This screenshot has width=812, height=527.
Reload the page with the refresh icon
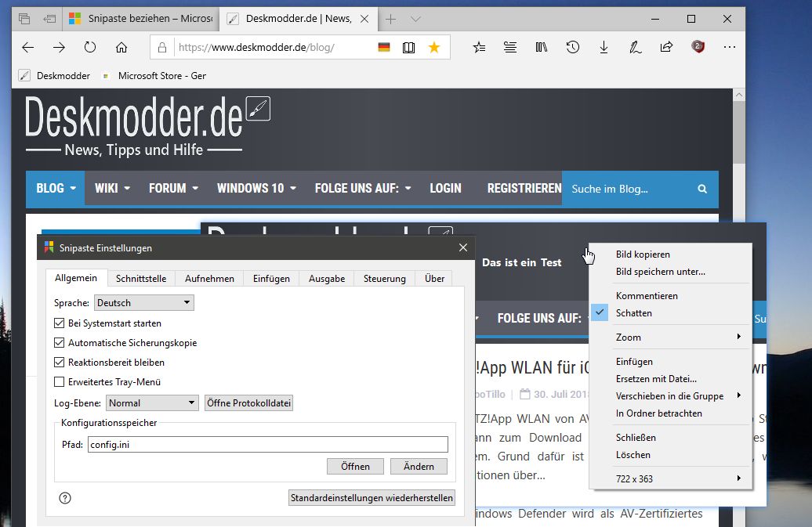coord(90,47)
